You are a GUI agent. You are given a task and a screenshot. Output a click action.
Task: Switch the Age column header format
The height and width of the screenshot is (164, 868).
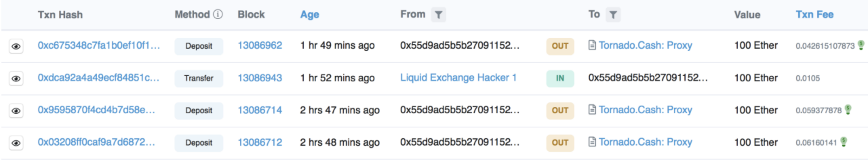(310, 15)
